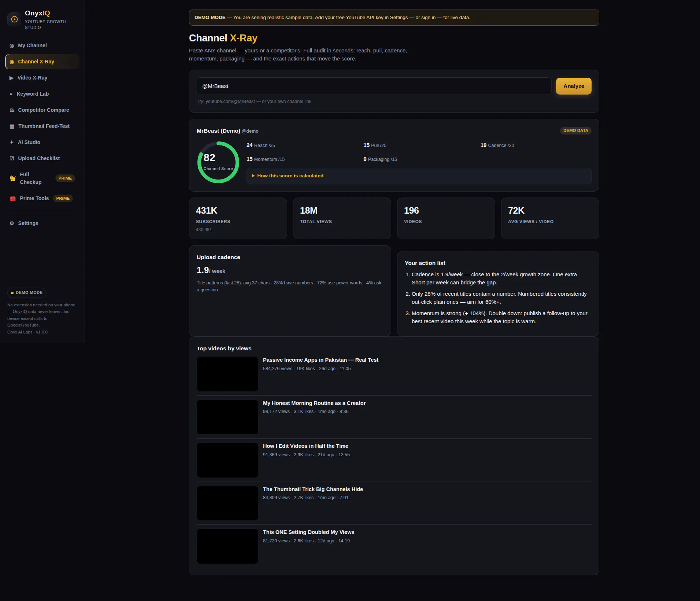The image size is (700, 601).
Task: Click the 82 Channel Score ring
Action: [218, 162]
